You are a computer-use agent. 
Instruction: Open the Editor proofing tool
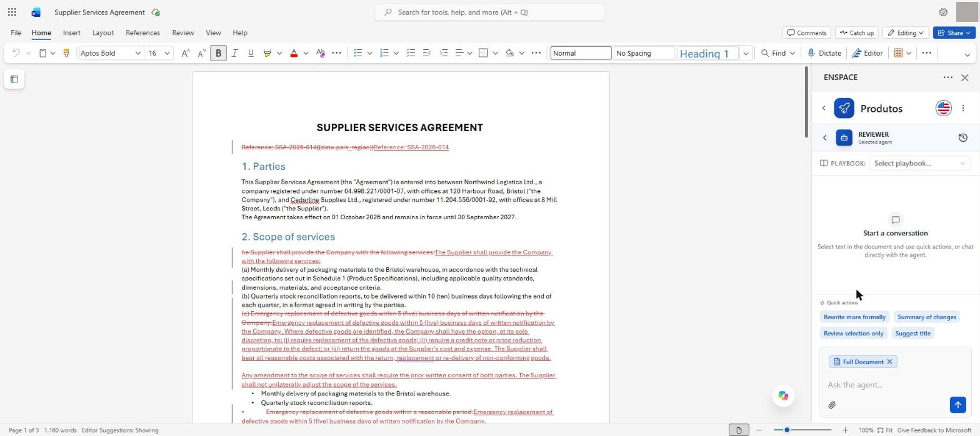coord(867,53)
